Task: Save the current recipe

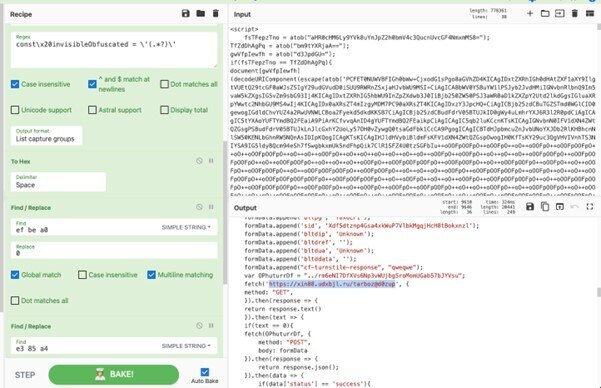Action: click(186, 14)
